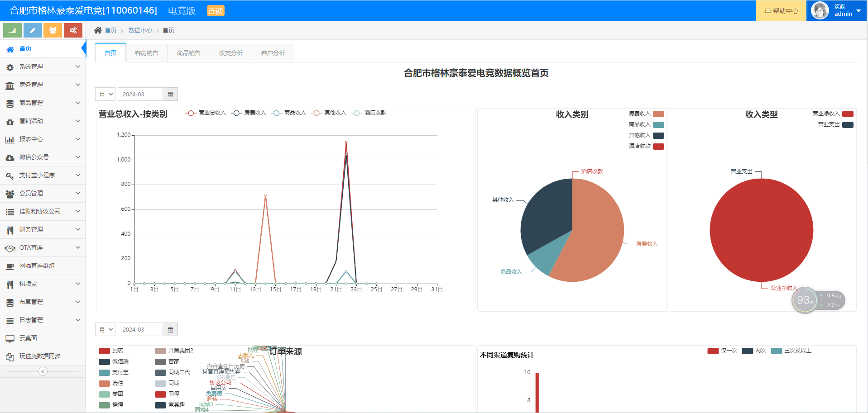This screenshot has width=868, height=413.
Task: Select the 首页 dashboard tab
Action: [110, 53]
